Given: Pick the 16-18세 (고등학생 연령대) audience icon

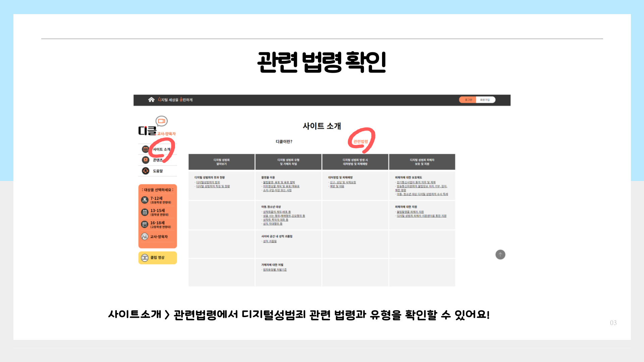Looking at the screenshot, I should point(144,224).
